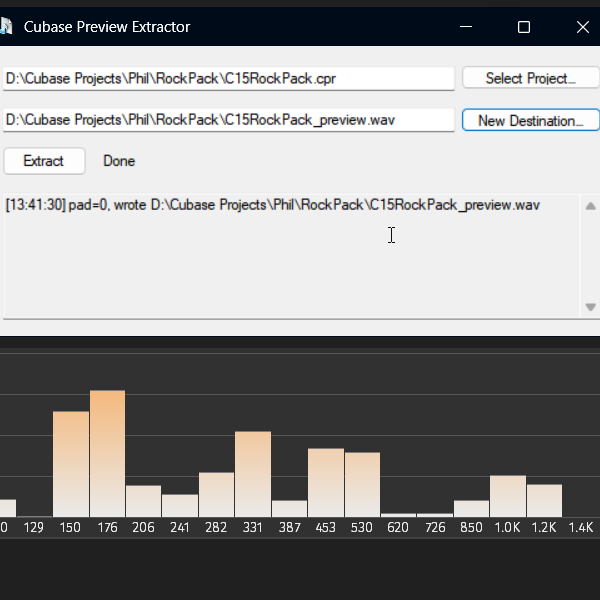Viewport: 600px width, 600px height.
Task: Select the 850 frequency bar in the spectrum
Action: 471,509
